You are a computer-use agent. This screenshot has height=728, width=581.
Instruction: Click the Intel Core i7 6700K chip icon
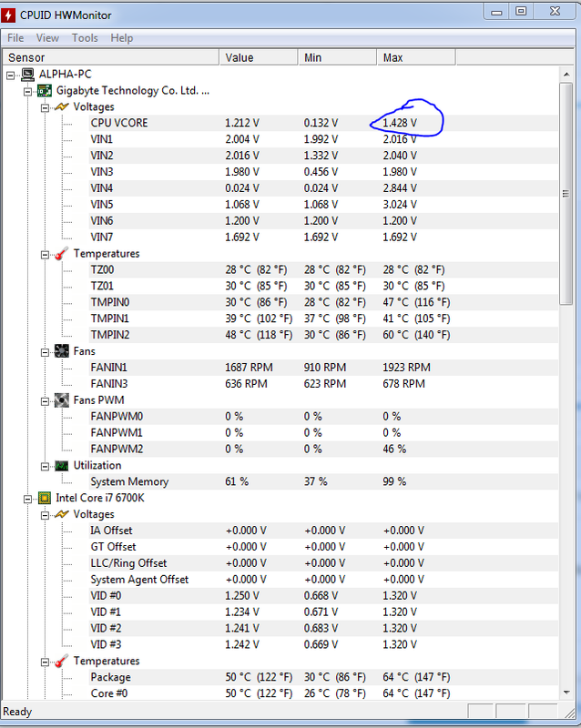click(x=45, y=498)
